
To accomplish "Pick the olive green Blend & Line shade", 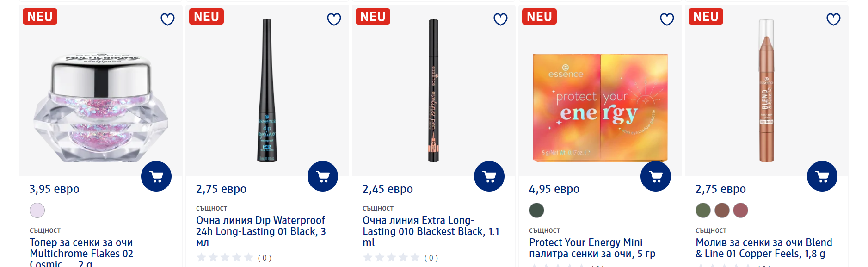I will tap(703, 211).
